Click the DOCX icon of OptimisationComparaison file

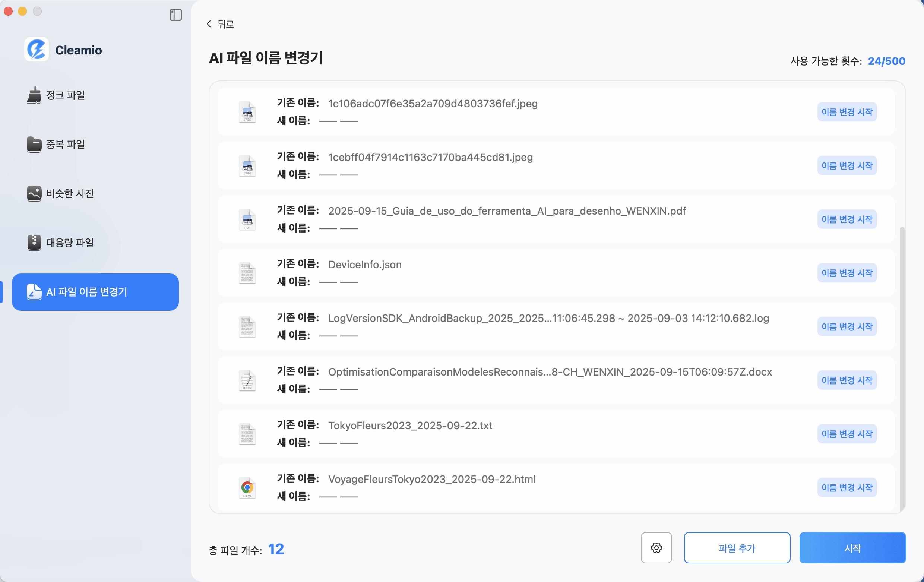(x=247, y=380)
